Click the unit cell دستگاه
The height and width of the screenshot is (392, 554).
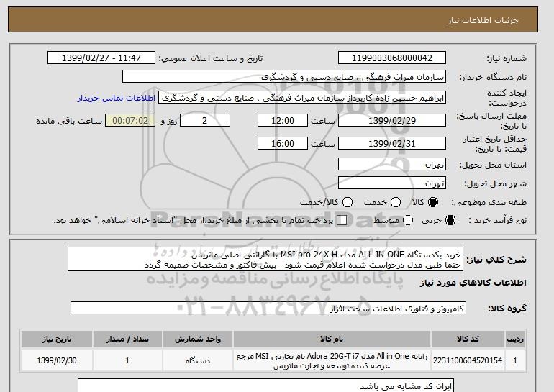click(198, 360)
